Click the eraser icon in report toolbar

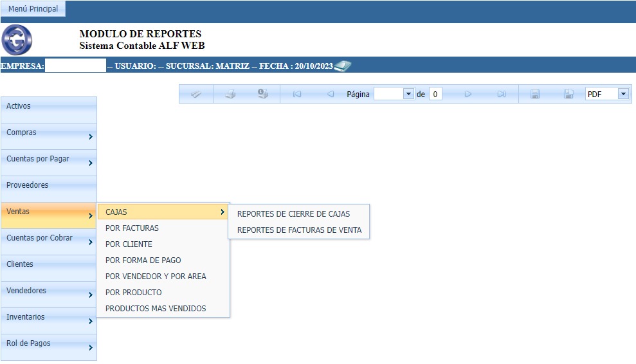197,94
